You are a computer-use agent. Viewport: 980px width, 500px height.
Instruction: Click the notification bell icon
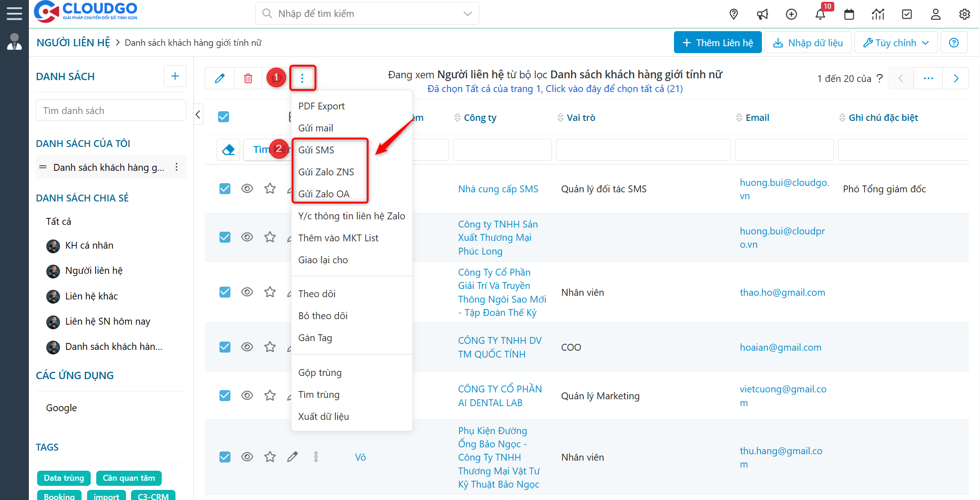click(820, 15)
